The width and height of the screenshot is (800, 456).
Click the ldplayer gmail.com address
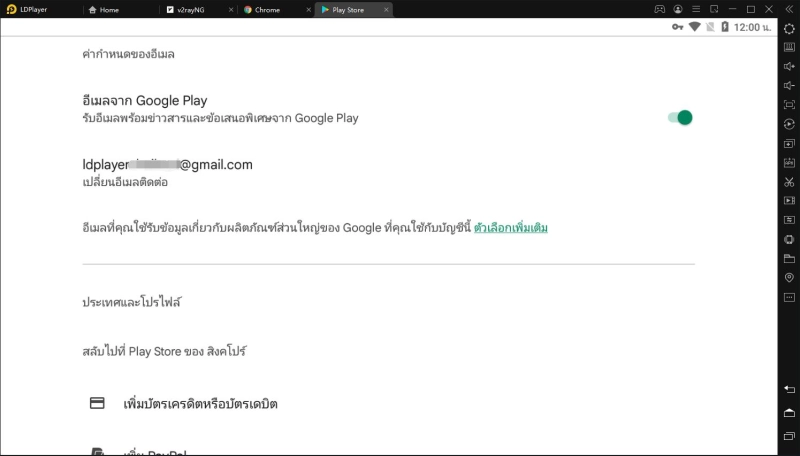click(167, 165)
